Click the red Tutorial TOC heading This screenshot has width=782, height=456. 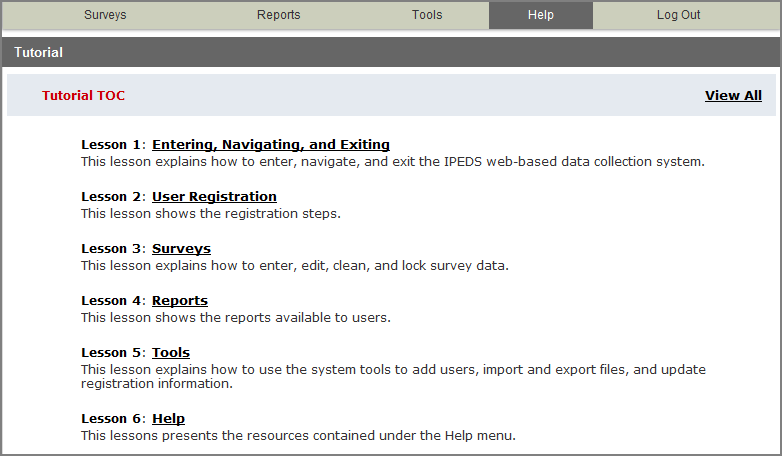(83, 96)
